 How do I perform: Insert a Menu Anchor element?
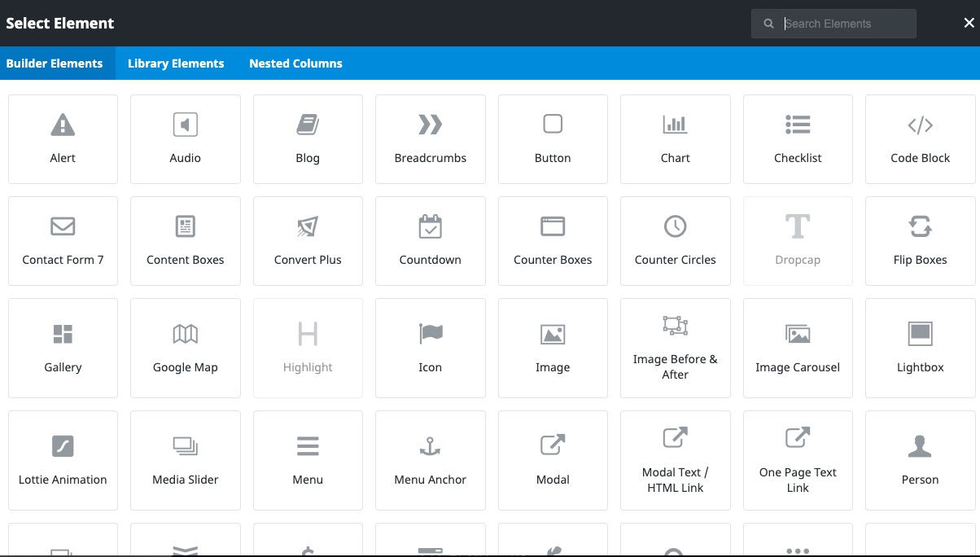click(x=431, y=460)
